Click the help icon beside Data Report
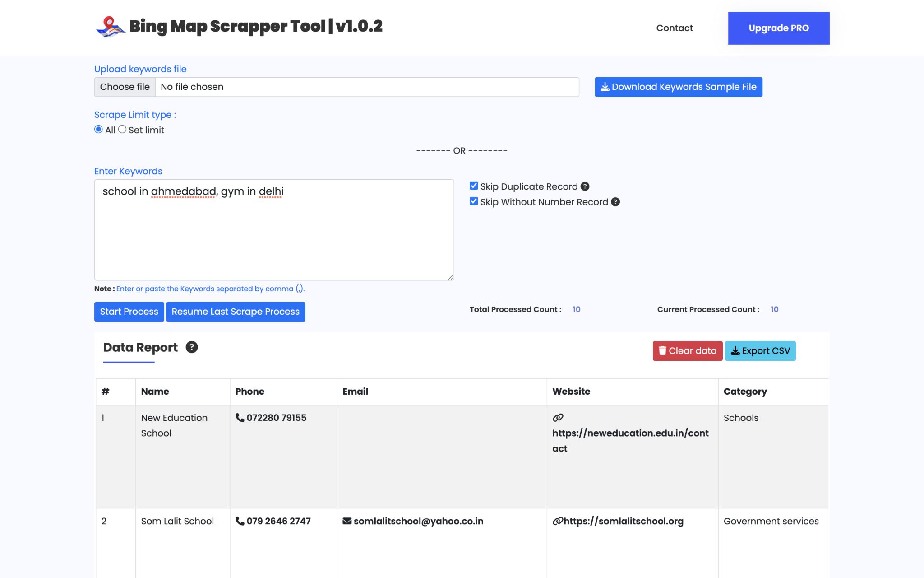Screen dimensions: 924x578 click(191, 347)
